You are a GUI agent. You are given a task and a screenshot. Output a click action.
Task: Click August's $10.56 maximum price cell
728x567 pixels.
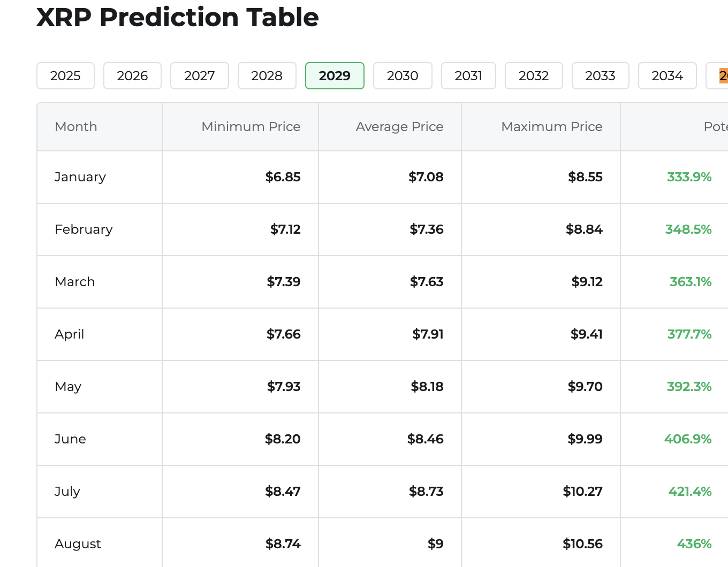582,543
